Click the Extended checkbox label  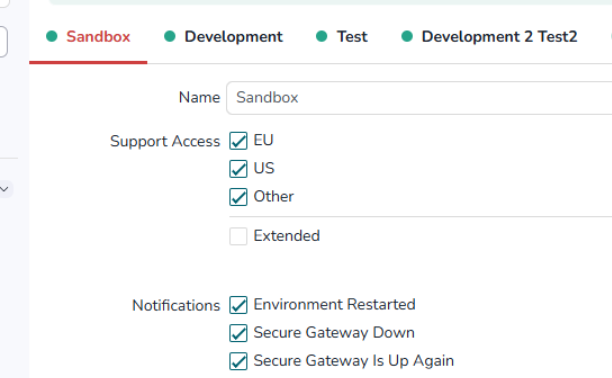point(286,236)
